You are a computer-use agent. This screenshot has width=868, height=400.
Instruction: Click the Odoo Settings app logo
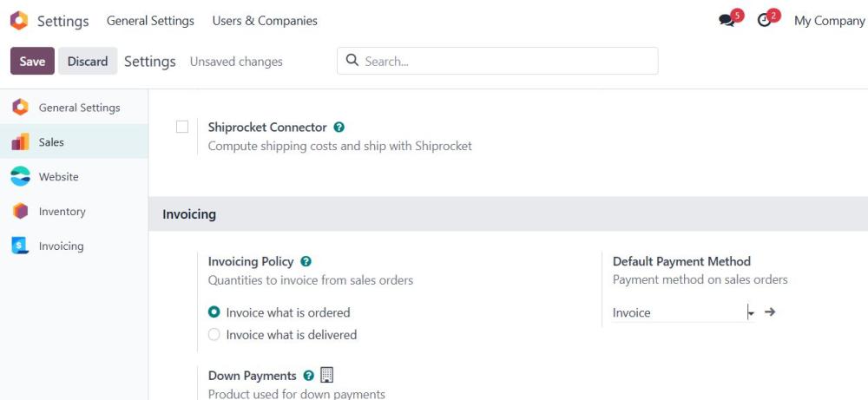[x=19, y=21]
